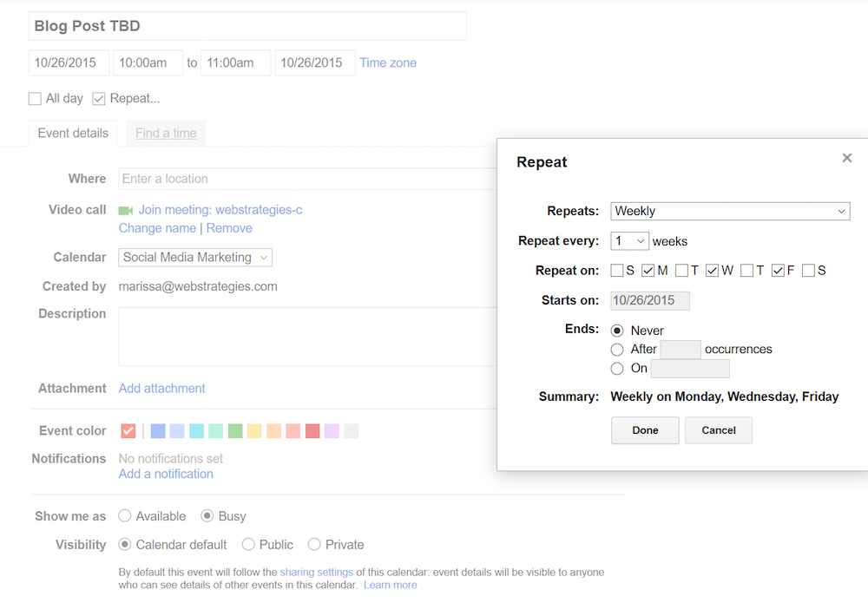Viewport: 868px width, 603px height.
Task: Click the Done button in Repeat dialog
Action: 645,430
